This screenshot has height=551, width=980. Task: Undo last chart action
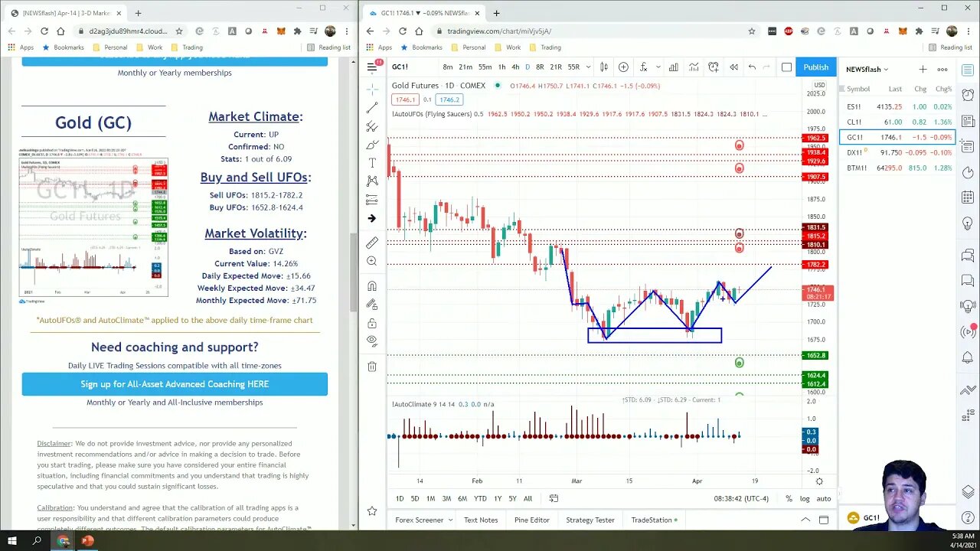point(752,67)
